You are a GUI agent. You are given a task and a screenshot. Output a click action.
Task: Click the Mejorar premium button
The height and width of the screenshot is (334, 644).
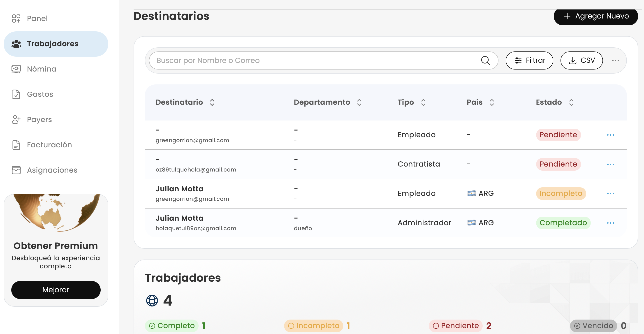(56, 290)
